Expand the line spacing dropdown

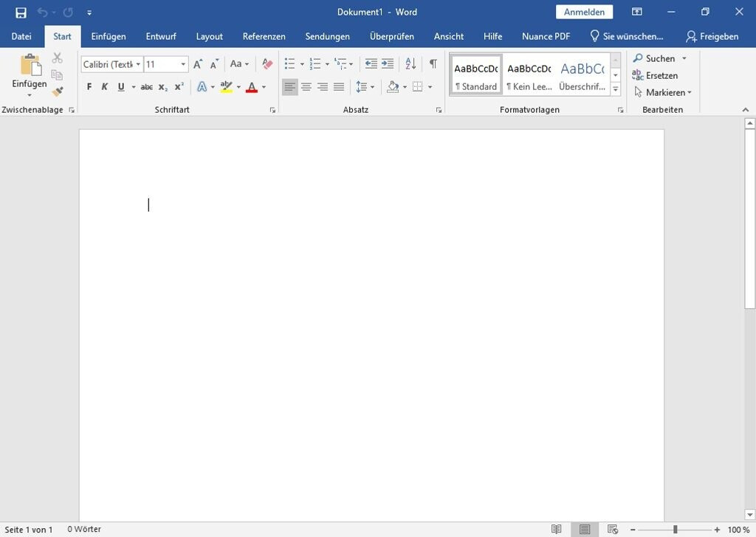372,87
